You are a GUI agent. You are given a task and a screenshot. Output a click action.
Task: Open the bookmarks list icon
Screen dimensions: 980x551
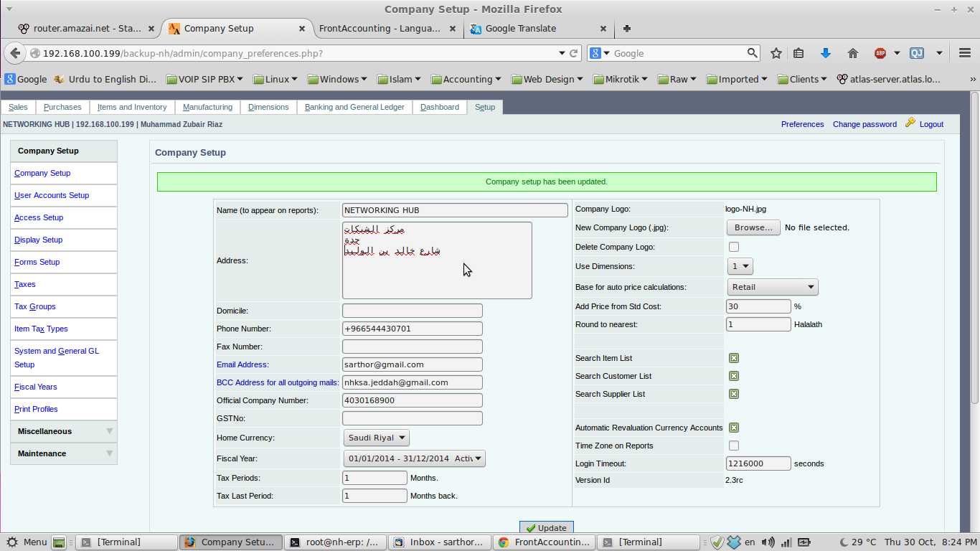pos(798,53)
